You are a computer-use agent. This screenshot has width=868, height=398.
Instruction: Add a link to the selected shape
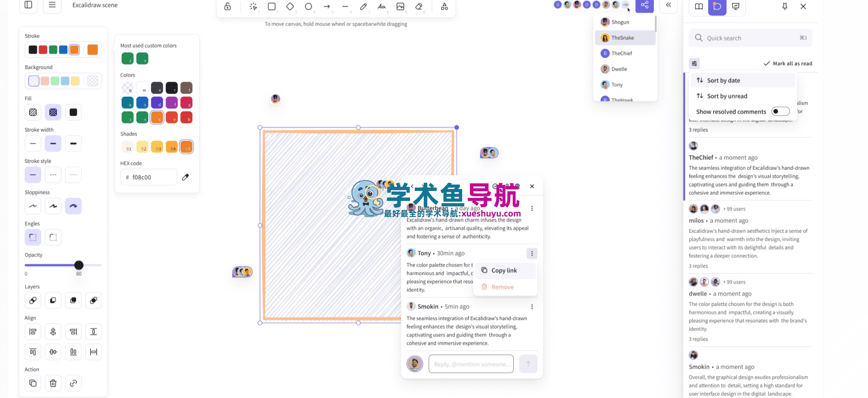click(73, 383)
